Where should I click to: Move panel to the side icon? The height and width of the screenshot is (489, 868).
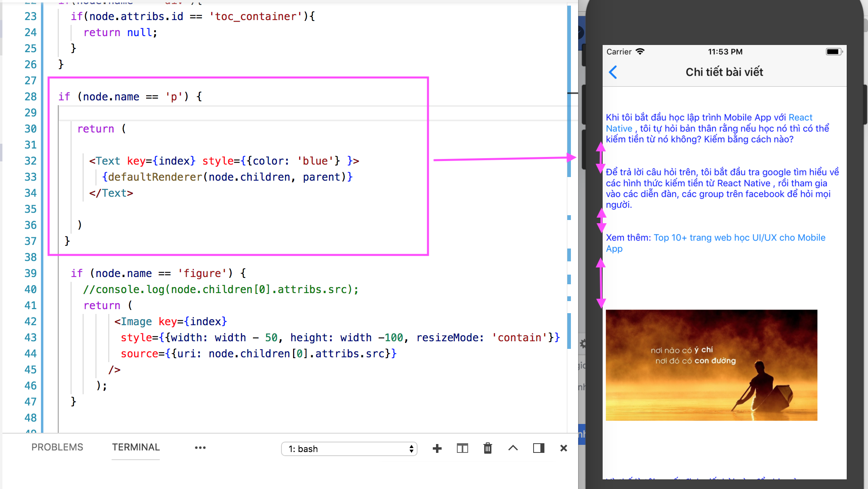538,448
